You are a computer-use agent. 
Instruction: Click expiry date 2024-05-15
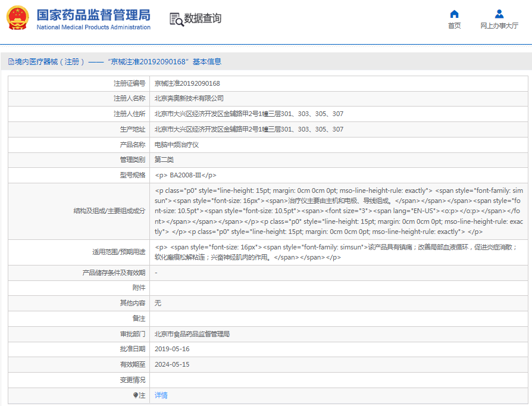tap(172, 364)
